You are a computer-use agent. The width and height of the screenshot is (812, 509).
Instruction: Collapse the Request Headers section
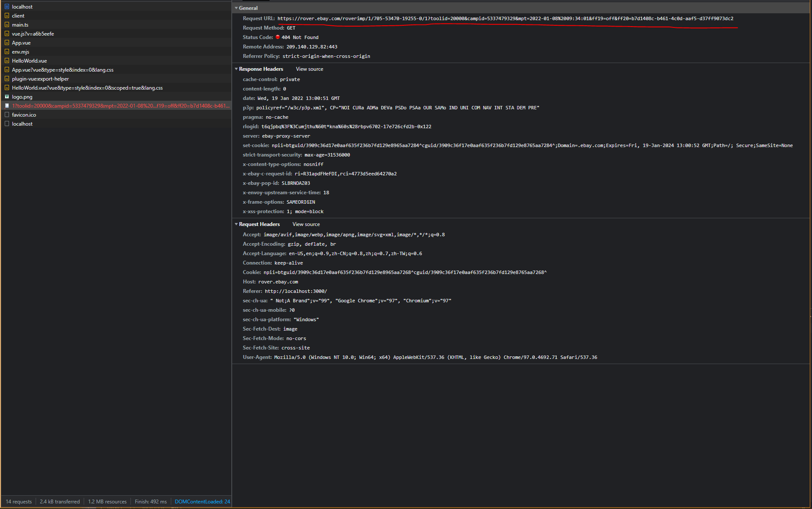click(x=236, y=224)
